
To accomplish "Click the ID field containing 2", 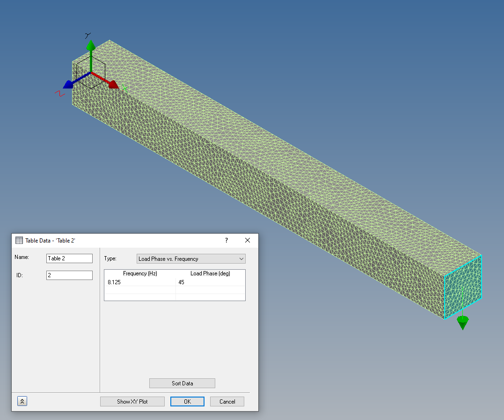I will pyautogui.click(x=69, y=275).
